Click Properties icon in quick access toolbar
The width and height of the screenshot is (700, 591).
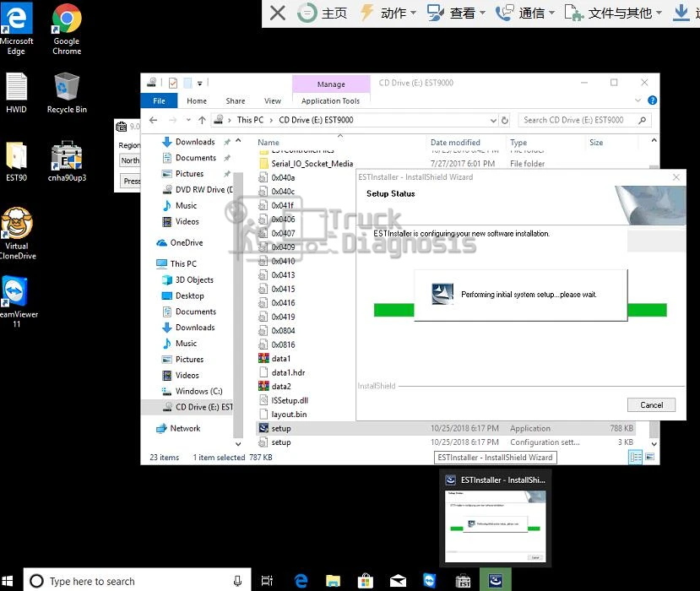tap(173, 83)
